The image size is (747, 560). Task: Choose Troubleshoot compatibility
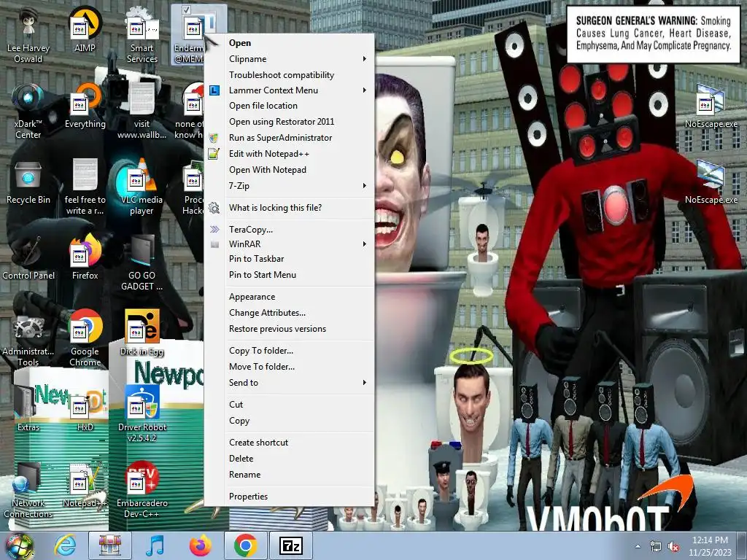pos(290,75)
